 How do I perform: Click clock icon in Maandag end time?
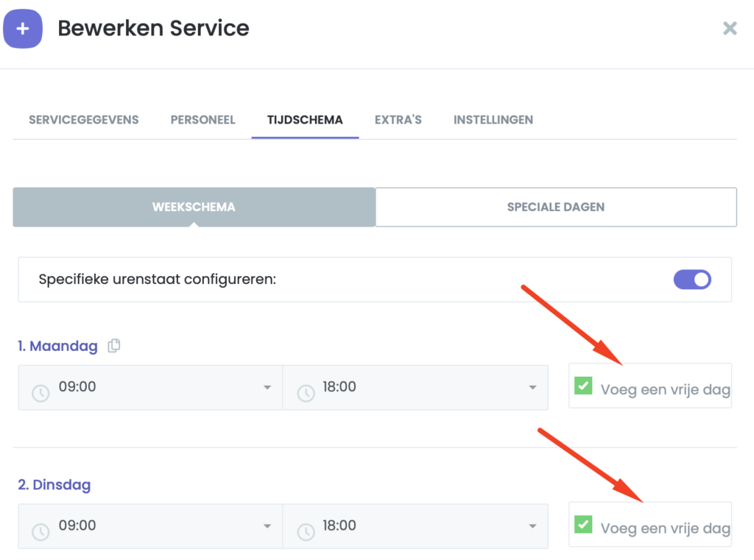click(306, 394)
